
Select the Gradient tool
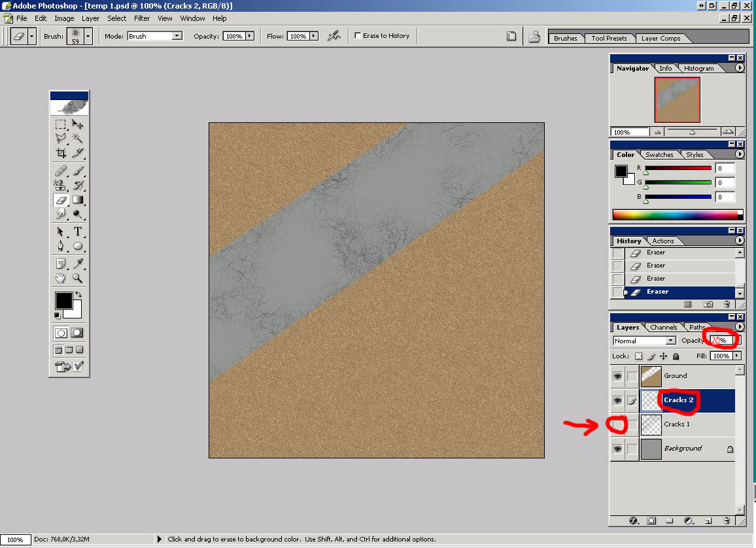pyautogui.click(x=78, y=200)
